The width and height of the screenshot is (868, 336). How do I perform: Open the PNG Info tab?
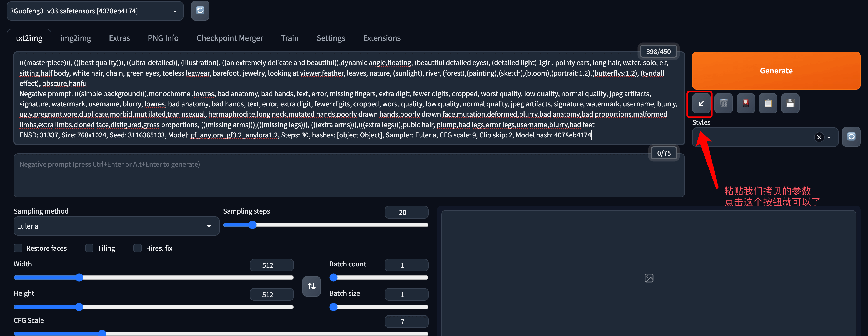pyautogui.click(x=163, y=38)
